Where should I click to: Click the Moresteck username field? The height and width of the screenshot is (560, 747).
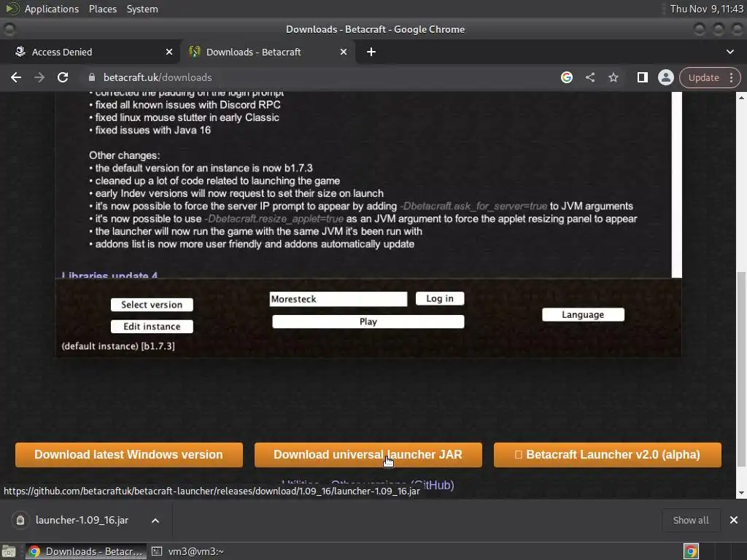[x=338, y=299]
